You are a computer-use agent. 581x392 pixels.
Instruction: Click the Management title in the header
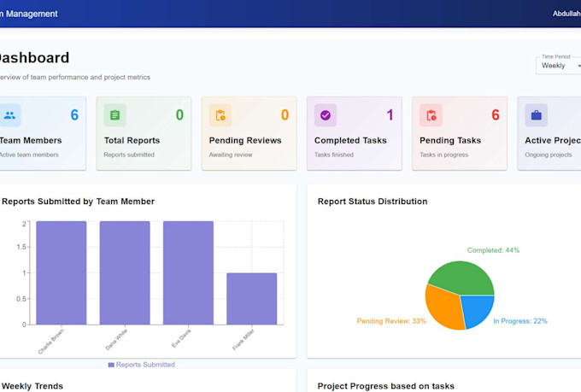point(29,14)
